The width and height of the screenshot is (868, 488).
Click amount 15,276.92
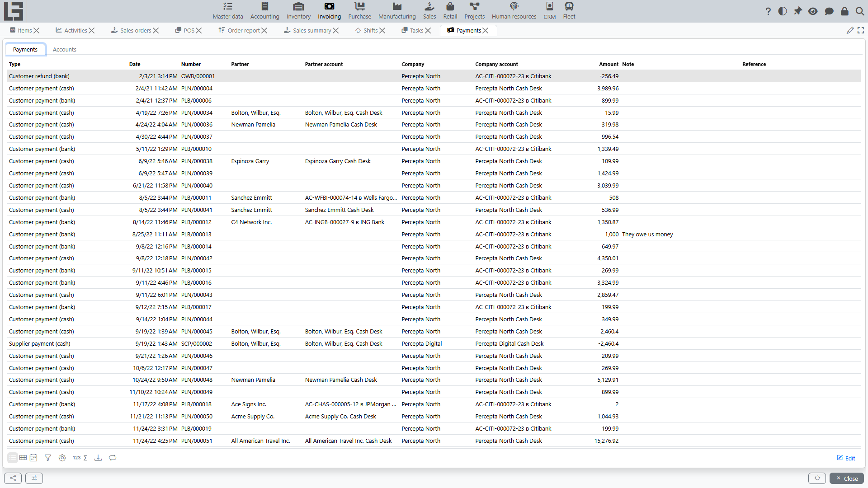(x=606, y=441)
